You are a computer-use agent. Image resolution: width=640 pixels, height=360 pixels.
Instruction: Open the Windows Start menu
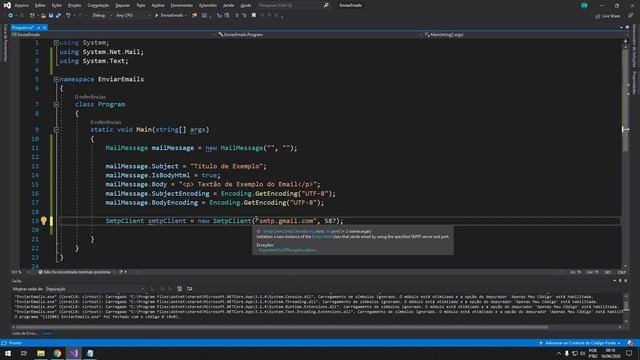coord(8,353)
